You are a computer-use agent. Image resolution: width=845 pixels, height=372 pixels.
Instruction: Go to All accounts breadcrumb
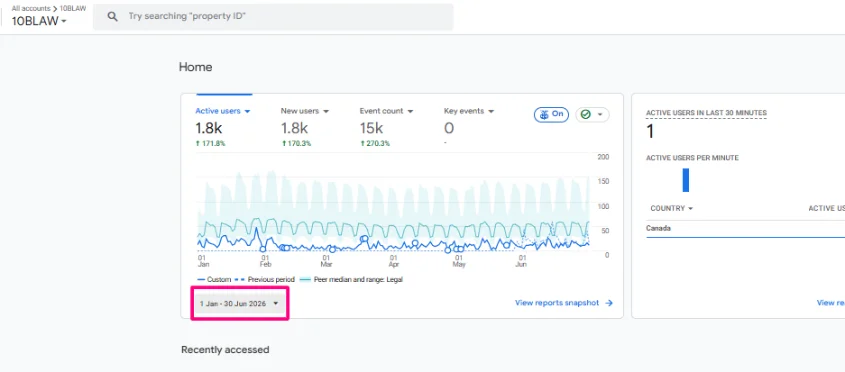31,9
